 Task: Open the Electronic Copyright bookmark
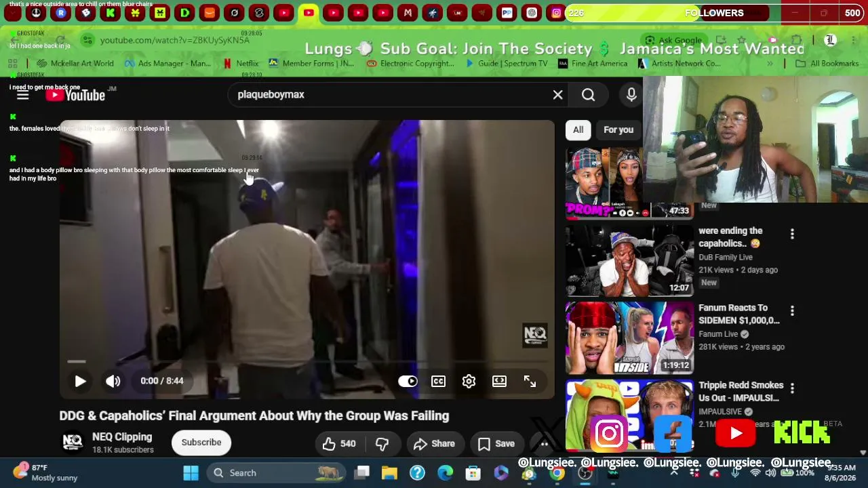point(410,64)
